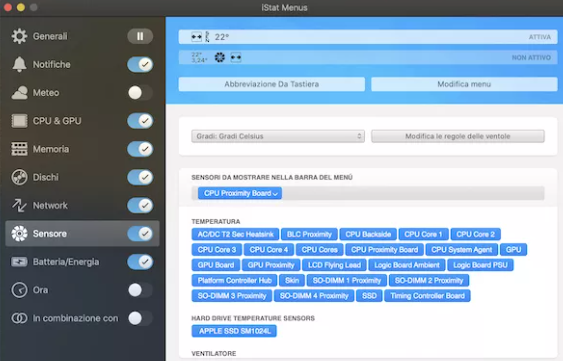
Task: Select the GPU Proximity sensor
Action: (271, 265)
